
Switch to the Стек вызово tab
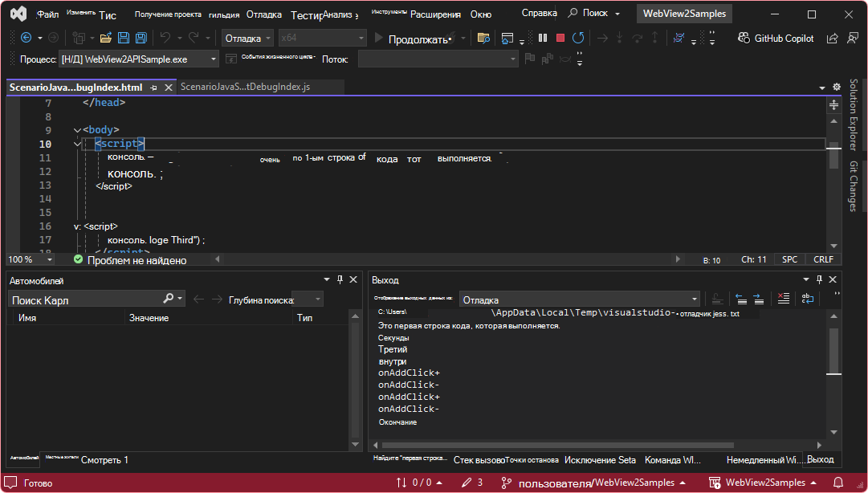479,460
